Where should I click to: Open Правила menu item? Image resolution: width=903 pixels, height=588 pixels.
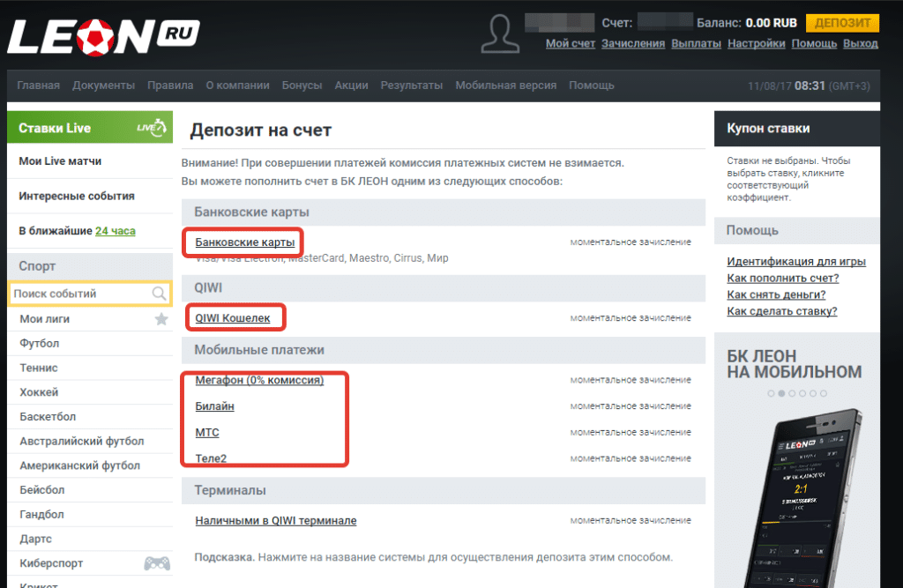[170, 86]
